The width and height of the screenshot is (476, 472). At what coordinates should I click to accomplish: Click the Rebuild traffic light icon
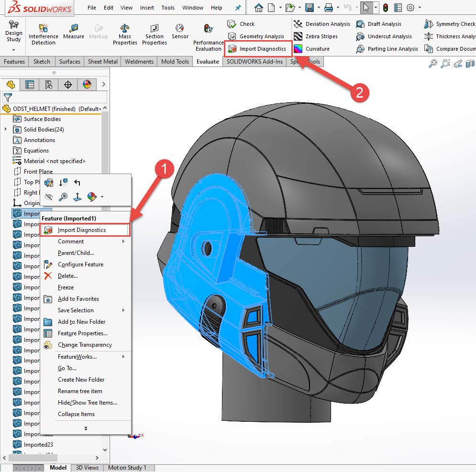386,8
